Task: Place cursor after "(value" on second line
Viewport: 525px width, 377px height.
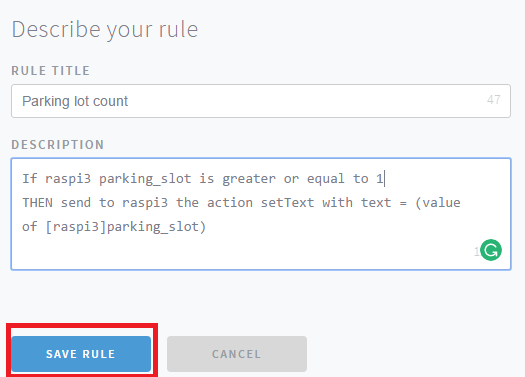Action: coord(461,203)
